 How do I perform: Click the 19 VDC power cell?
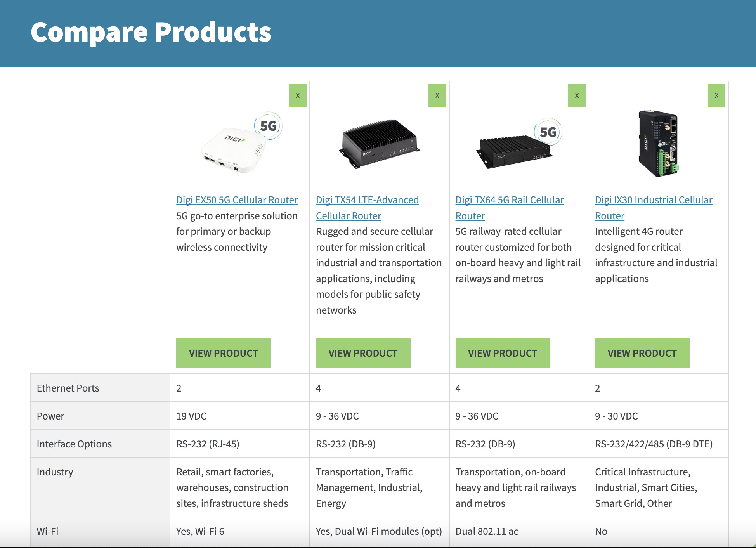[x=240, y=416]
